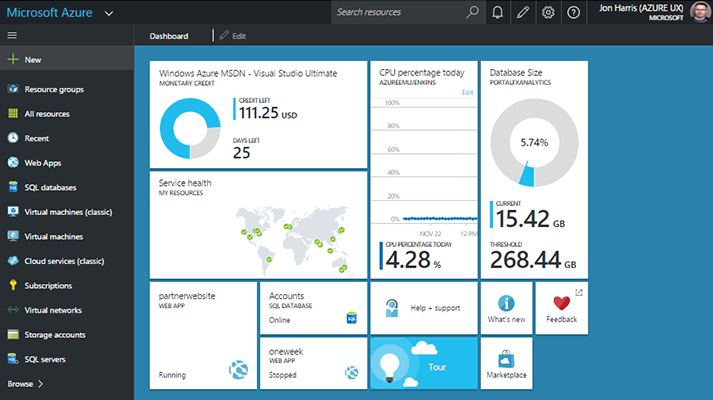Click the Service health world map
The width and height of the screenshot is (713, 400).
coord(295,240)
